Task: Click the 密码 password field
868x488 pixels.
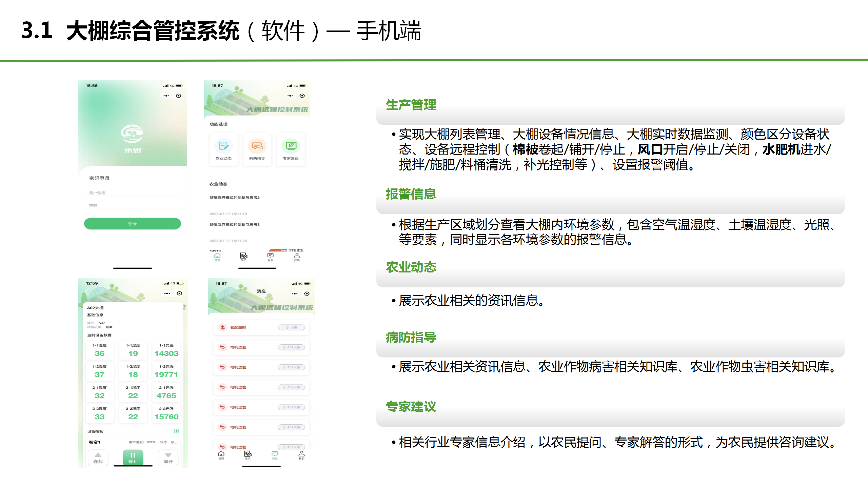Action: pyautogui.click(x=132, y=206)
